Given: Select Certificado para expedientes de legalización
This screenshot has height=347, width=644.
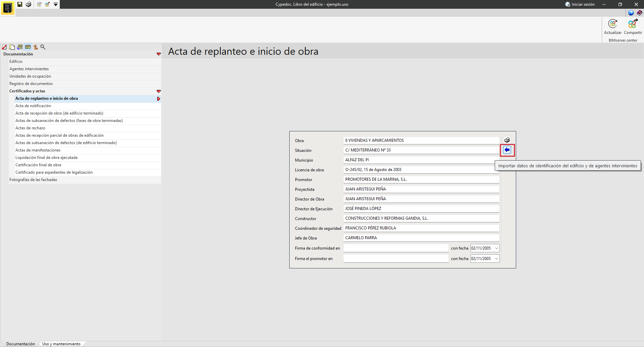Looking at the screenshot, I should pyautogui.click(x=88, y=172).
